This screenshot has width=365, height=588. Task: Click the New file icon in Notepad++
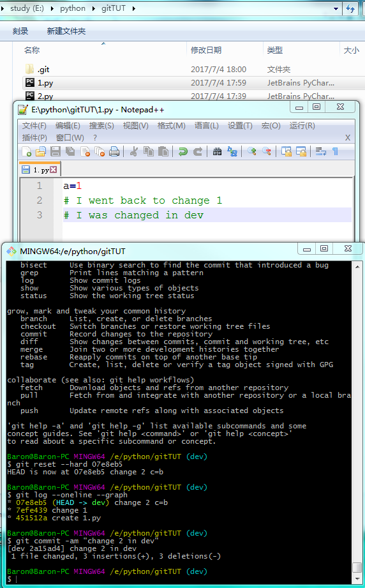(26, 151)
